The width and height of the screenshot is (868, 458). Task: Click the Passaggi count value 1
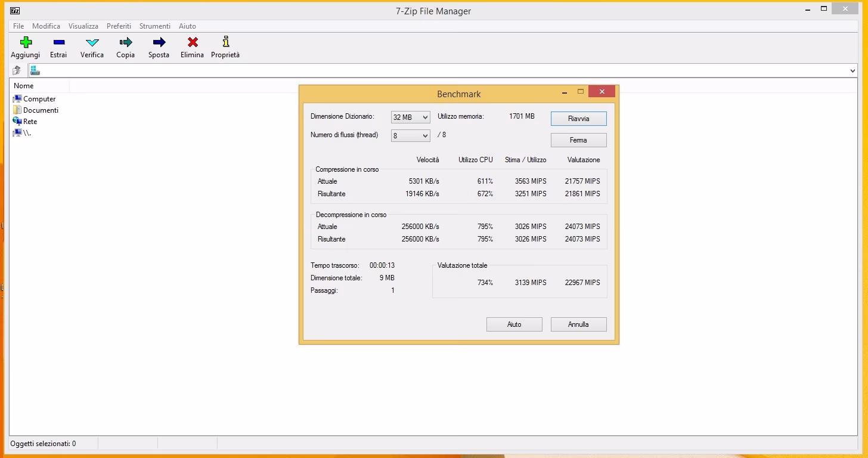[x=393, y=290]
